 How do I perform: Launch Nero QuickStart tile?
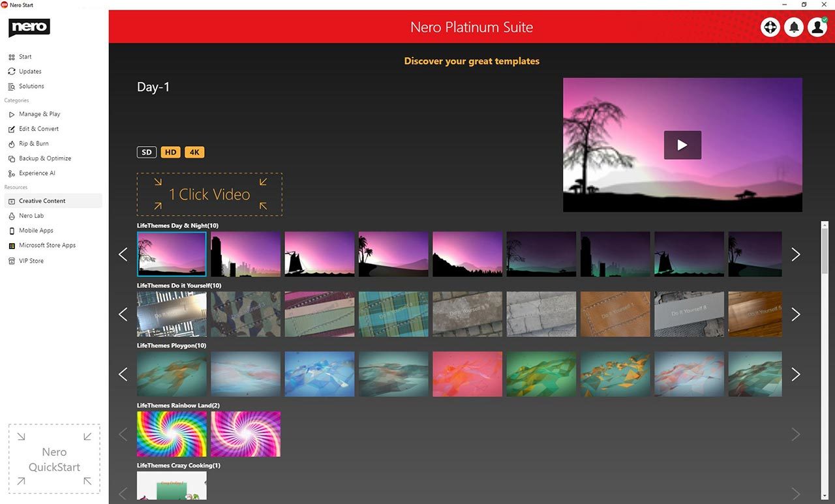[54, 459]
